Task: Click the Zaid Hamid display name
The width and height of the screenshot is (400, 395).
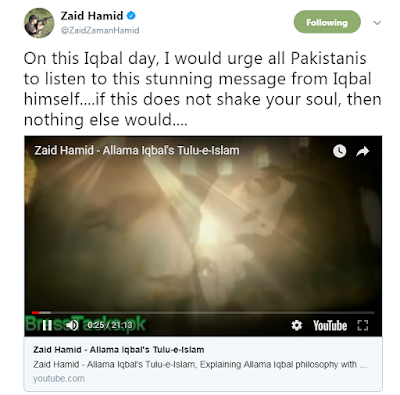Action: coord(92,16)
